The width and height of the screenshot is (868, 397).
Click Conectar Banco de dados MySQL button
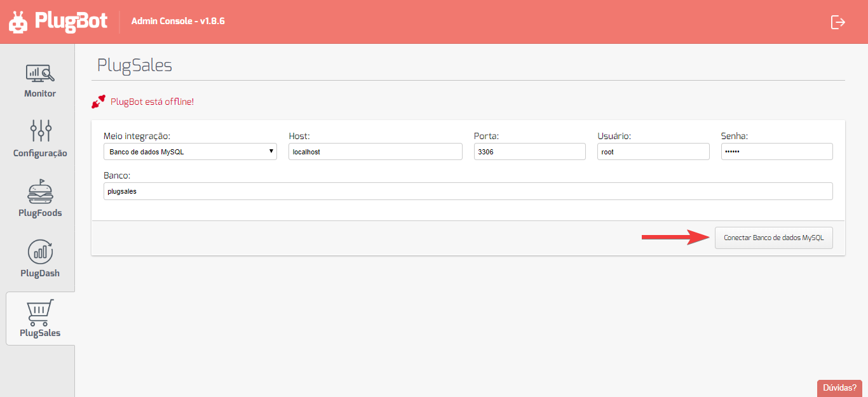point(773,238)
